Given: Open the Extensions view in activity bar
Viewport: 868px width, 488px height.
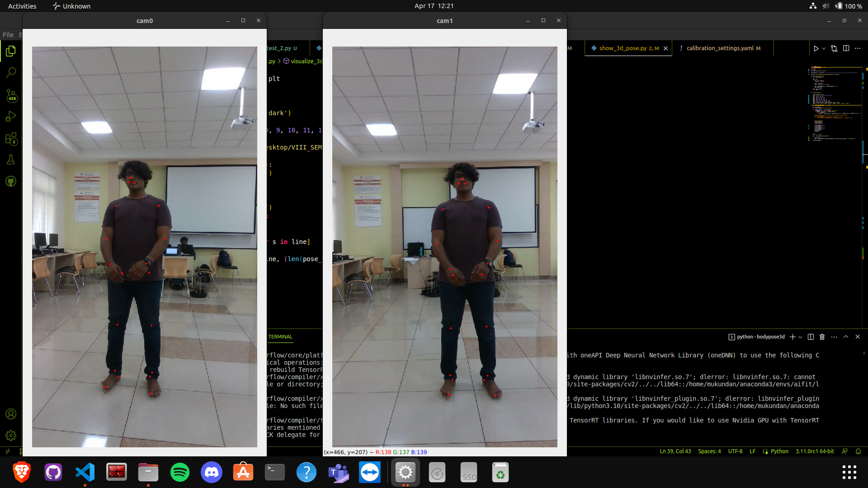Looking at the screenshot, I should pyautogui.click(x=11, y=138).
